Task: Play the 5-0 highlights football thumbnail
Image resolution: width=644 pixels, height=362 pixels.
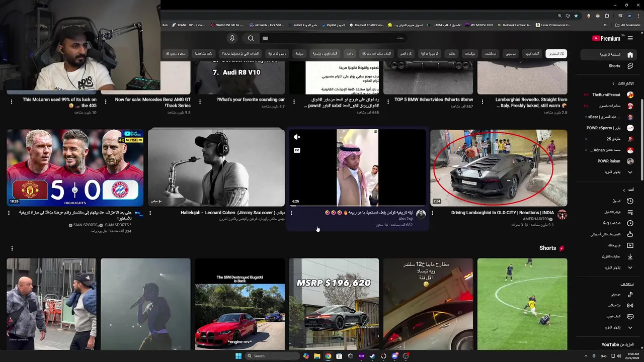Action: point(75,168)
